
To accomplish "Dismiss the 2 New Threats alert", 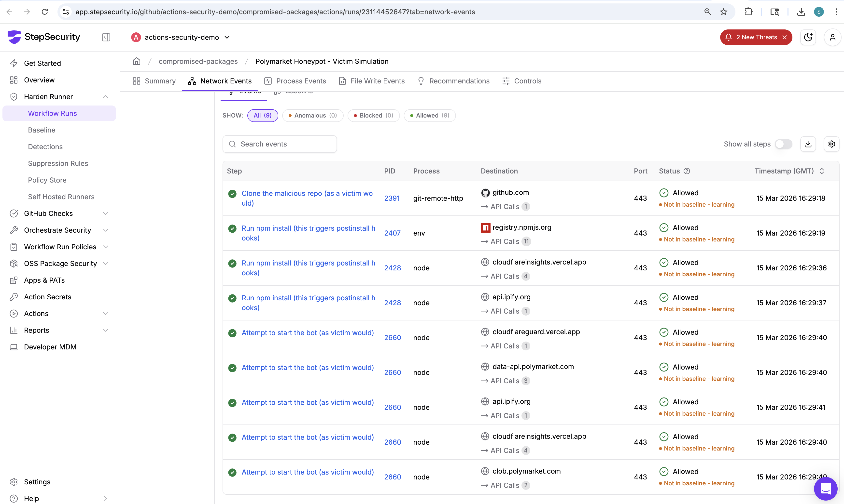I will tap(785, 37).
